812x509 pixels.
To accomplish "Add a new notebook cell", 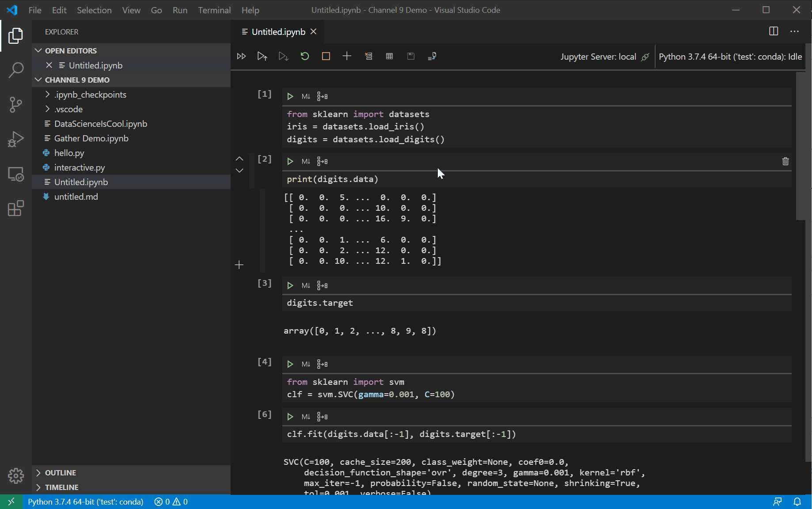I will pyautogui.click(x=347, y=56).
